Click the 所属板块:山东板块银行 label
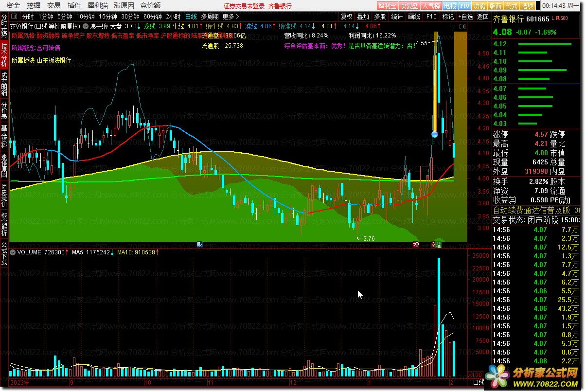The width and height of the screenshot is (586, 392). [41, 60]
